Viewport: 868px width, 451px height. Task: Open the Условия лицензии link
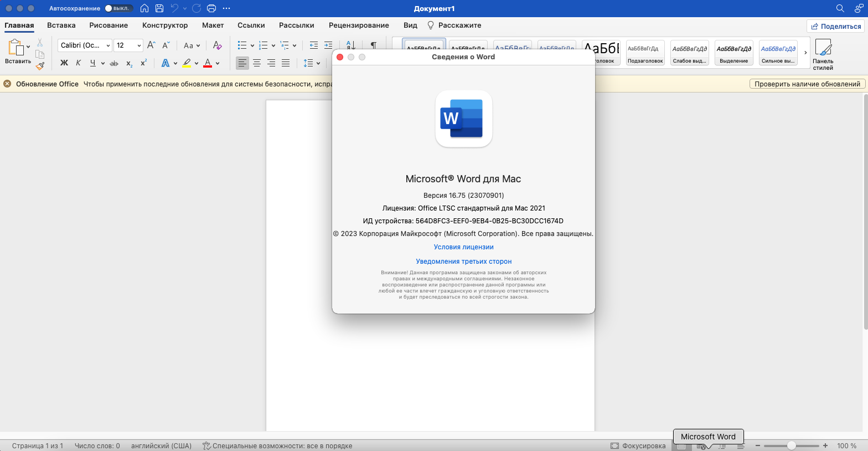[463, 247]
